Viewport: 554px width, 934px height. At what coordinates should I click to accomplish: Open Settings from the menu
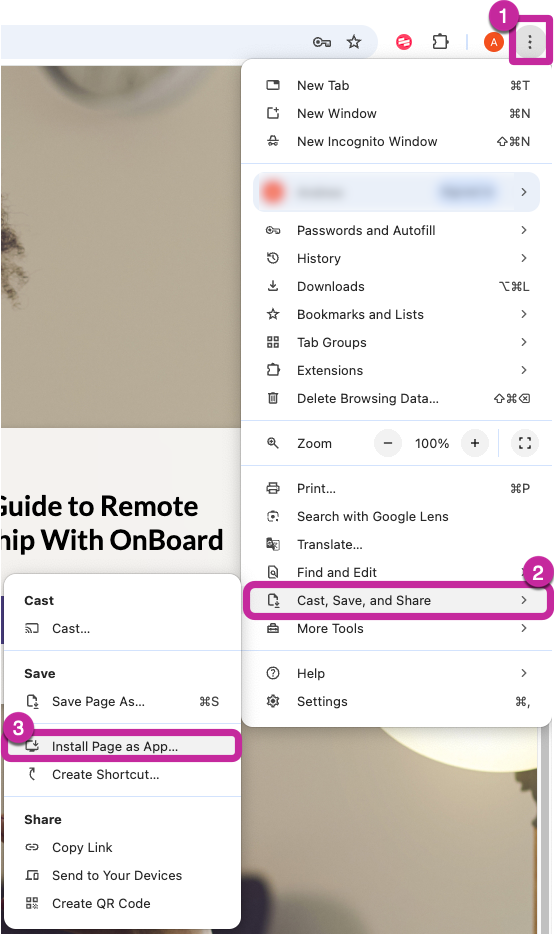pyautogui.click(x=397, y=702)
